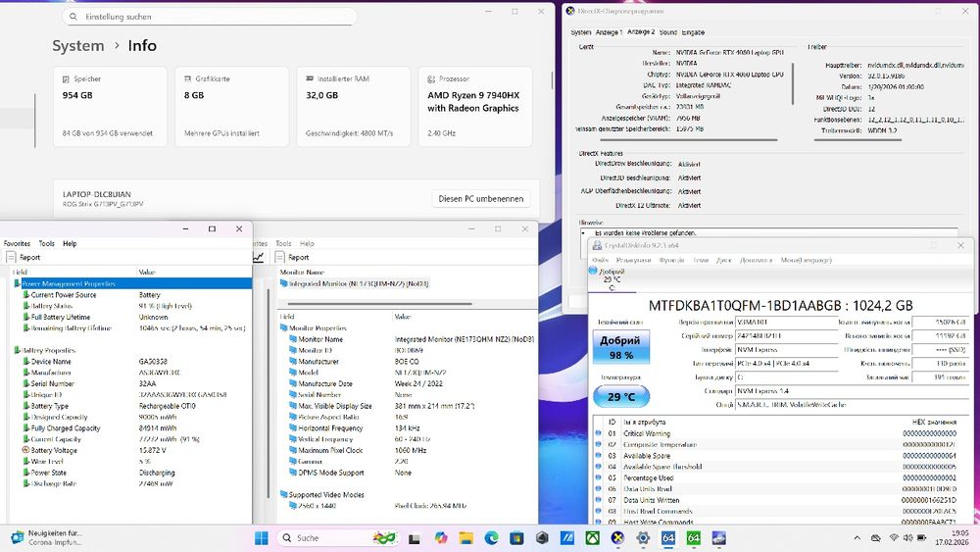This screenshot has width=980, height=552.
Task: Switch to DirectX diagnostic taskbar icon
Action: pos(617,537)
